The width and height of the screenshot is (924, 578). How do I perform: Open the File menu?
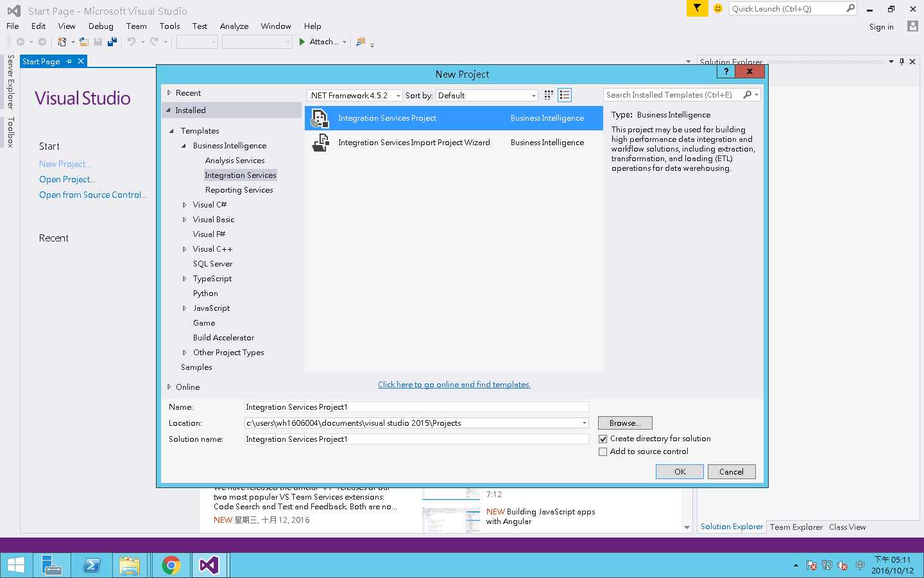pyautogui.click(x=13, y=26)
